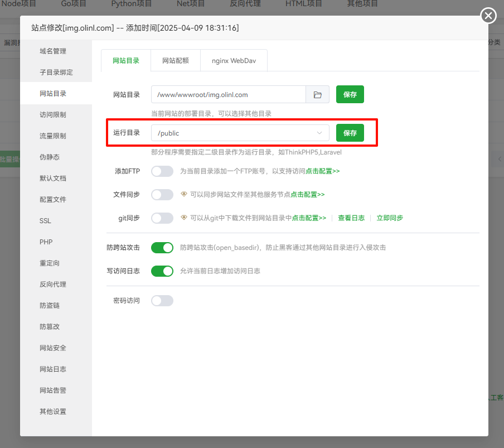
Task: Enable 文件同步 switch
Action: point(162,194)
